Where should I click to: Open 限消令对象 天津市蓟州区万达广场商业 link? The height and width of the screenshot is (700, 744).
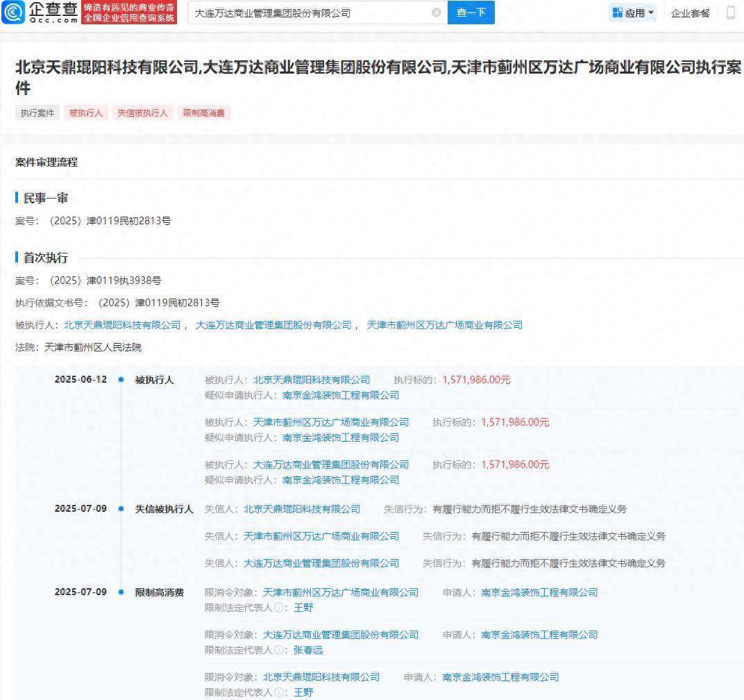coord(341,592)
